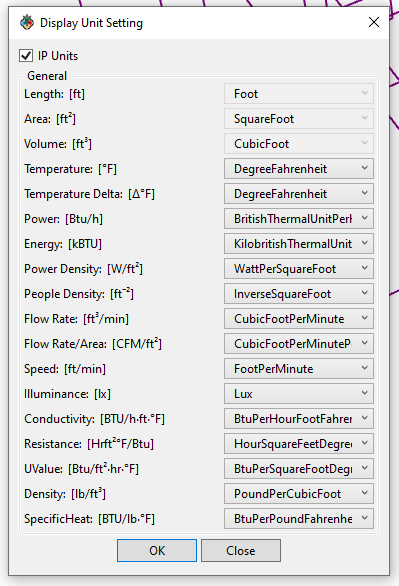Expand the Power Density dropdown WattPerSquareFoot
Image resolution: width=399 pixels, height=586 pixels.
[x=299, y=269]
